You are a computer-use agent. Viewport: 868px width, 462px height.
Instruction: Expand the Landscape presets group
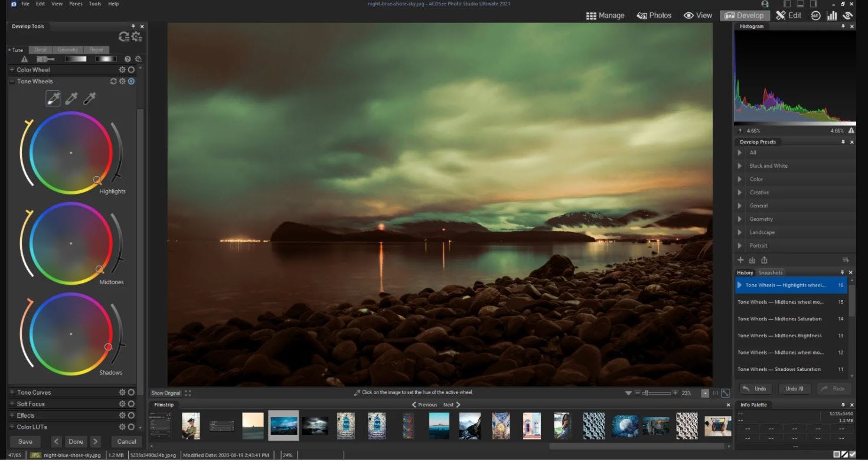tap(740, 232)
